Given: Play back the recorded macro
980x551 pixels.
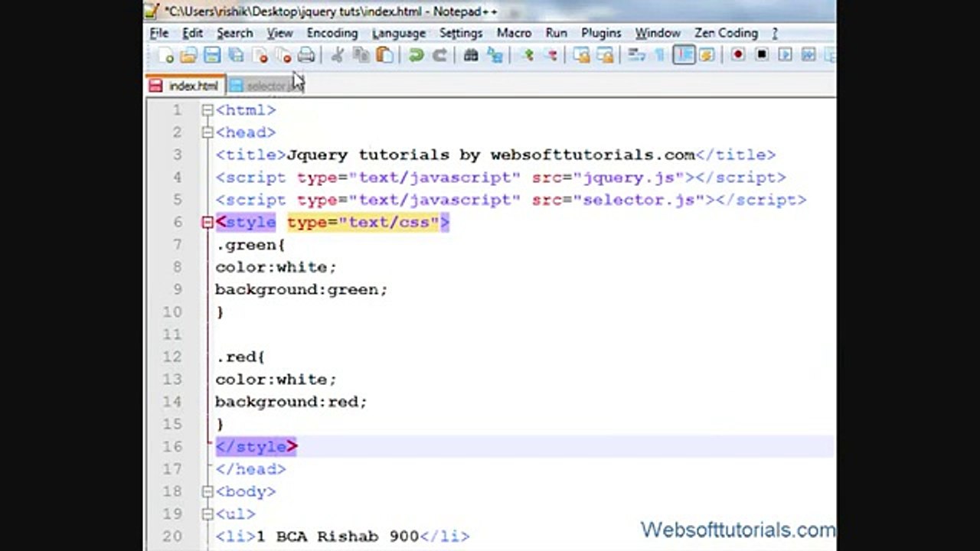Looking at the screenshot, I should tap(785, 55).
